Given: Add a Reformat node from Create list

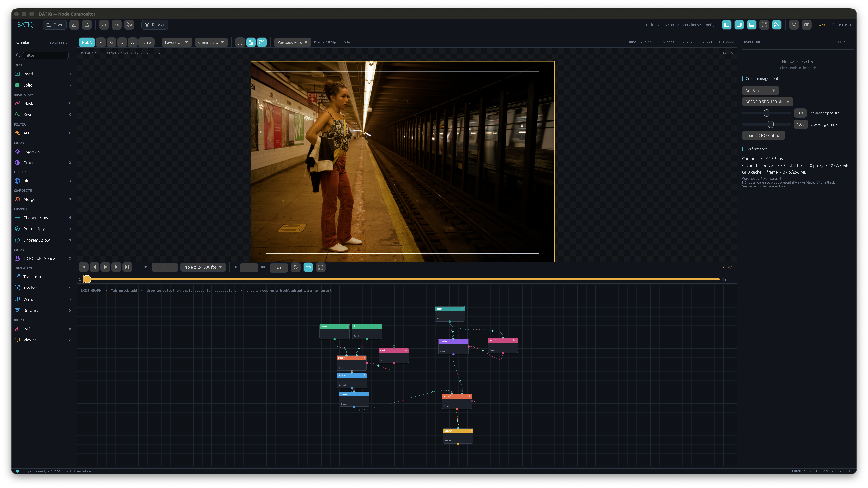Looking at the screenshot, I should 42,310.
